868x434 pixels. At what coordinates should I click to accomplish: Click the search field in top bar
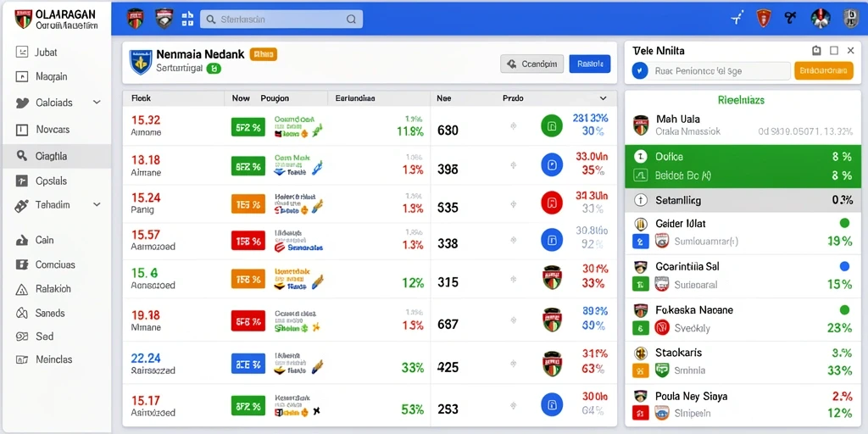(x=281, y=19)
